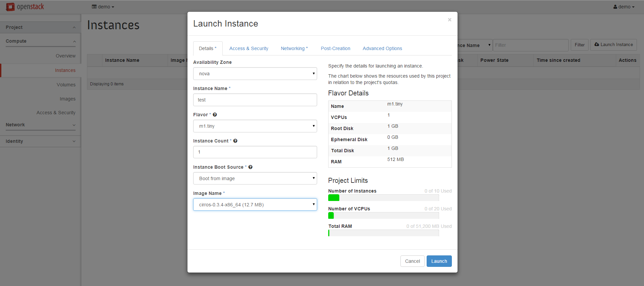The image size is (644, 286).
Task: Switch to the Access & Security tab
Action: point(249,48)
